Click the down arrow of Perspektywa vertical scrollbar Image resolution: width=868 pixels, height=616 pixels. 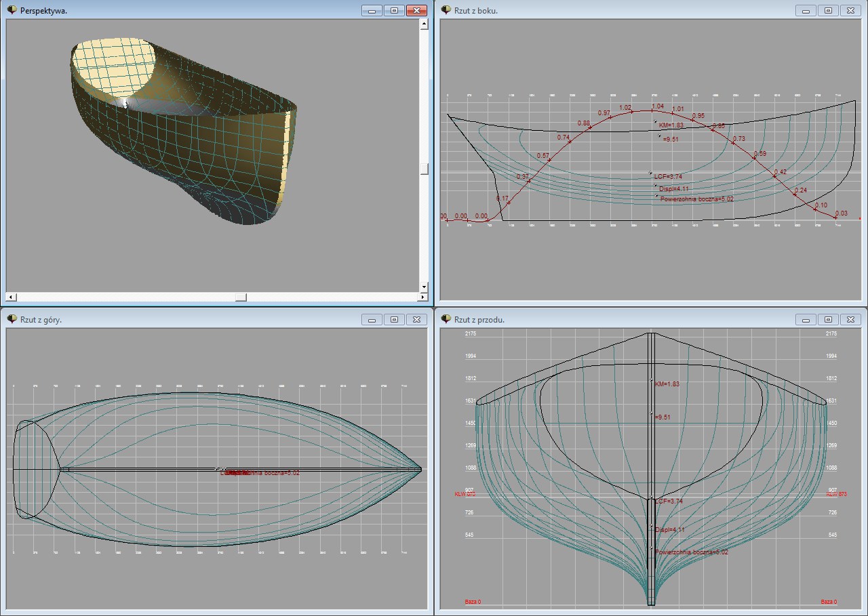tap(425, 287)
